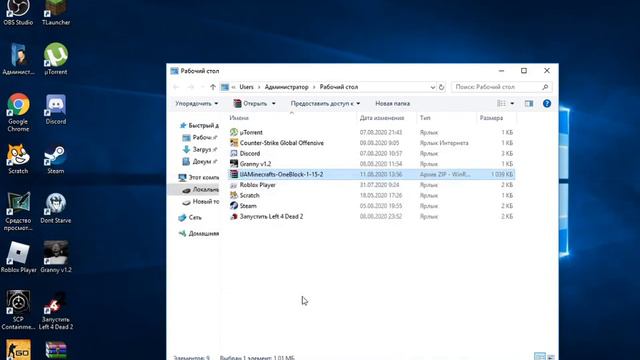Screen dimensions: 640x360
Task: Toggle the preview pane button
Action: click(x=529, y=104)
